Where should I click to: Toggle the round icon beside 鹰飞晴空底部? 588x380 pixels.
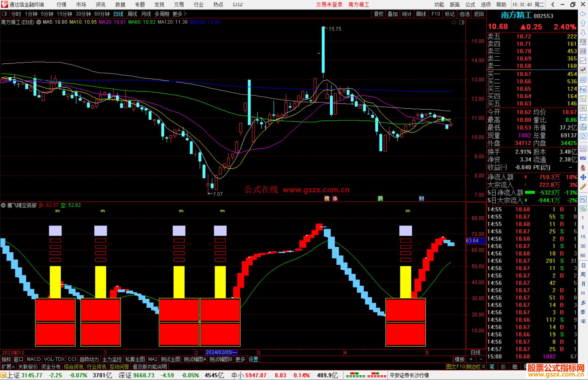pos(3,205)
